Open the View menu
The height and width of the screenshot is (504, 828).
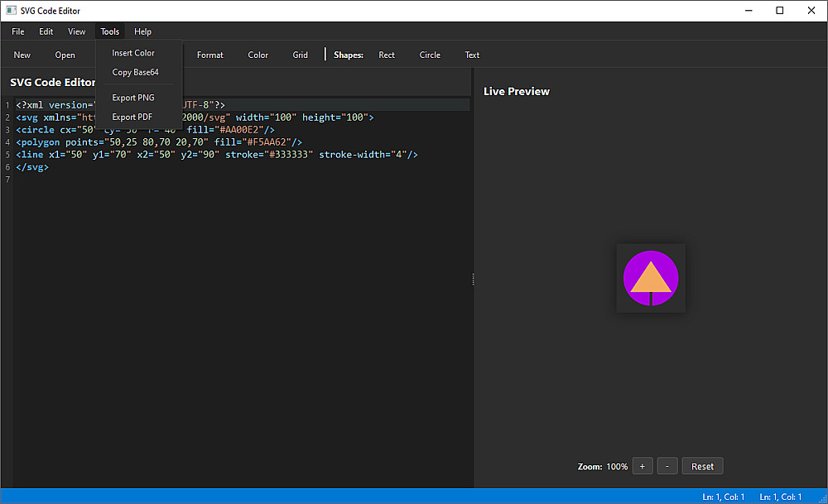point(76,31)
